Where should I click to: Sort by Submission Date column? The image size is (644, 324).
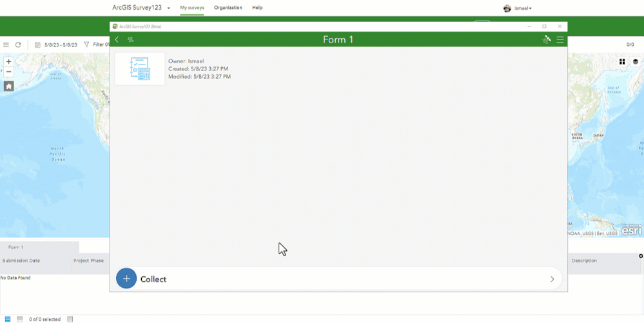(21, 261)
